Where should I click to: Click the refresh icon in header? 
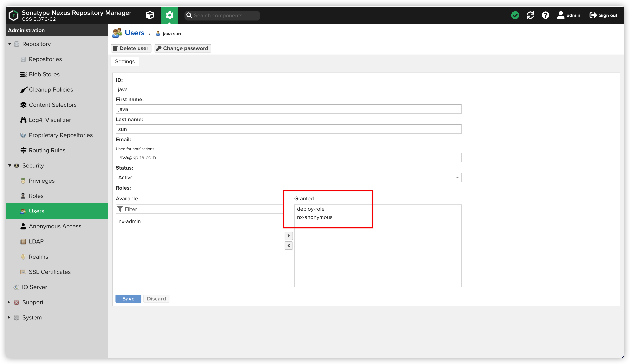point(530,15)
